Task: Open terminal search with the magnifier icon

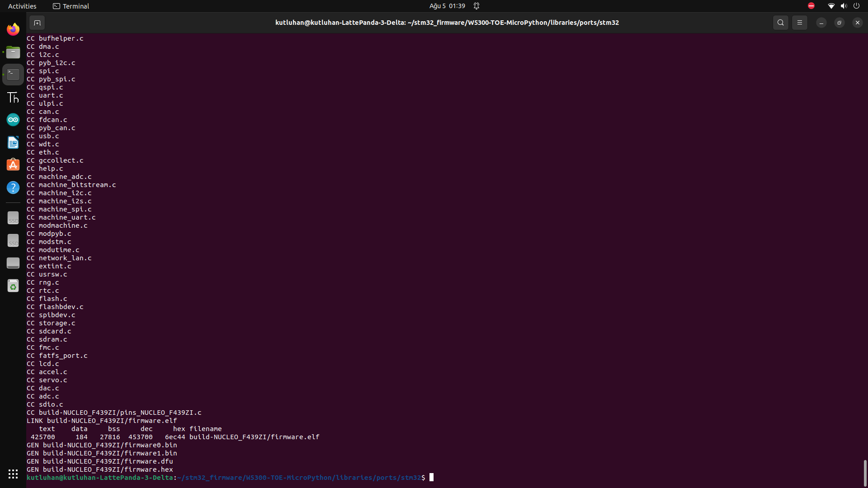Action: coord(780,22)
